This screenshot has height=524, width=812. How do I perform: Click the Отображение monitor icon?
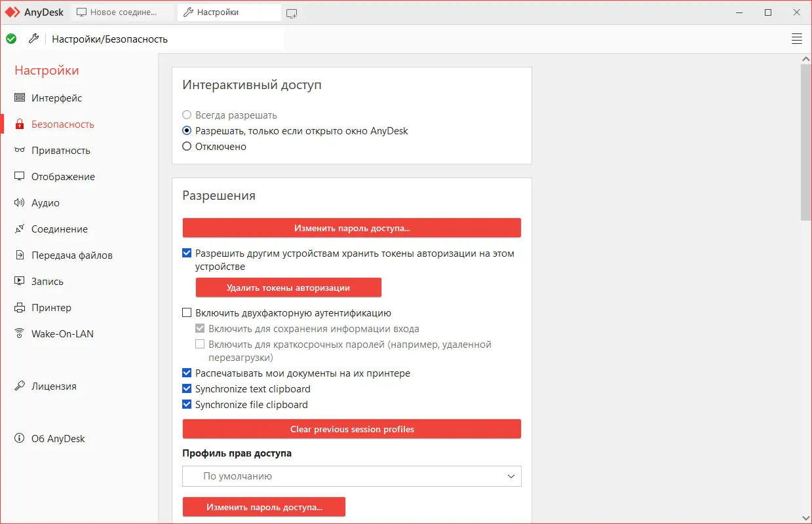click(x=20, y=176)
